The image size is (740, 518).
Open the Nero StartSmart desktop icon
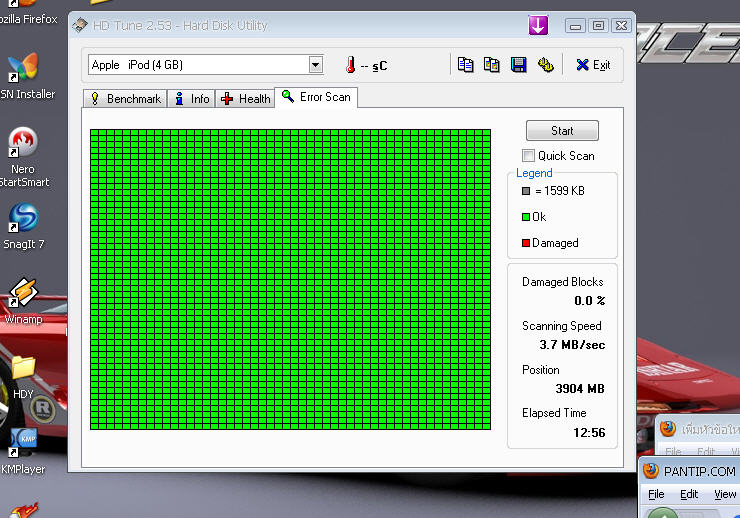(23, 143)
